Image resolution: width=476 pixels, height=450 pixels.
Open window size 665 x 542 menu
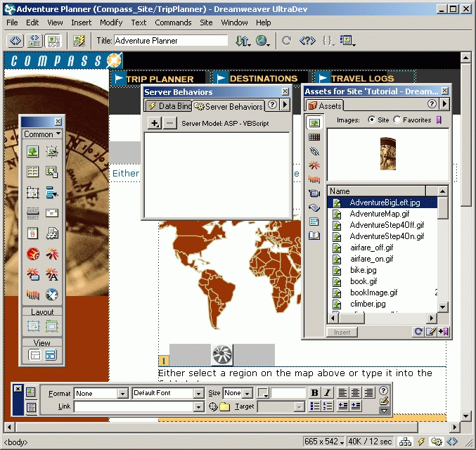[324, 441]
